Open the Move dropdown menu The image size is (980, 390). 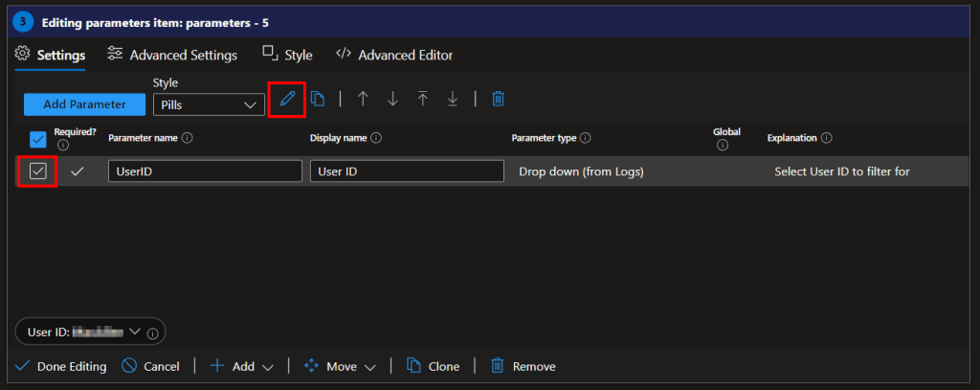point(340,366)
